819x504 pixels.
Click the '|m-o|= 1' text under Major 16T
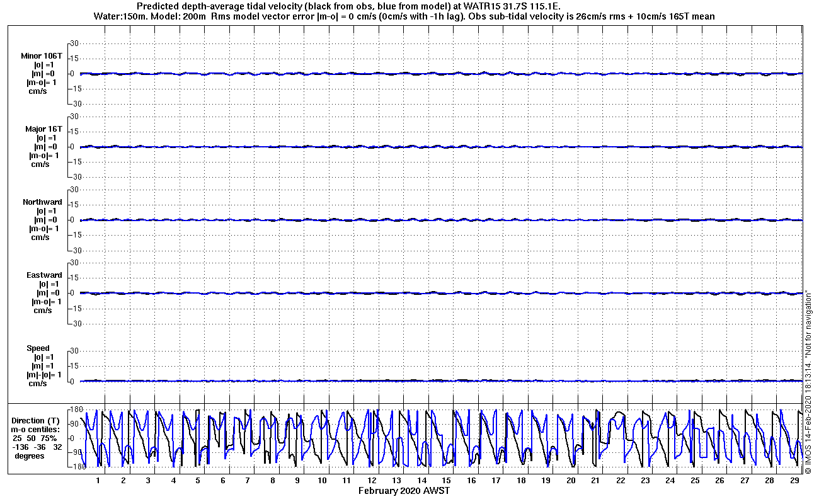pyautogui.click(x=44, y=156)
